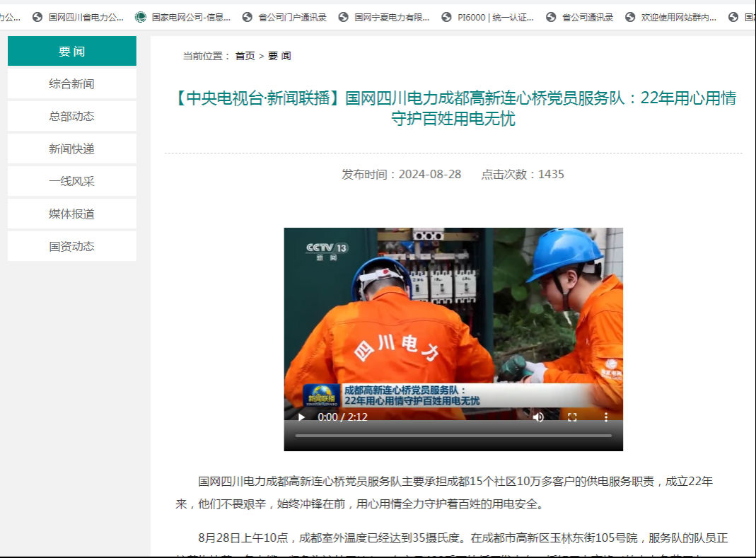This screenshot has width=756, height=558.
Task: Click paragraph starting 国网四川电力成都高新连心桥
Action: tap(444, 492)
